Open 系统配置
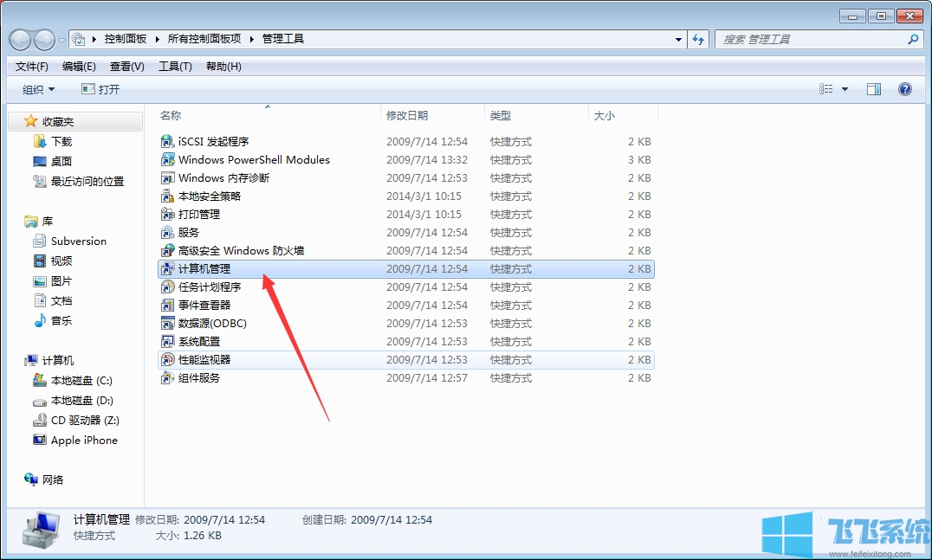The width and height of the screenshot is (932, 560). (192, 341)
